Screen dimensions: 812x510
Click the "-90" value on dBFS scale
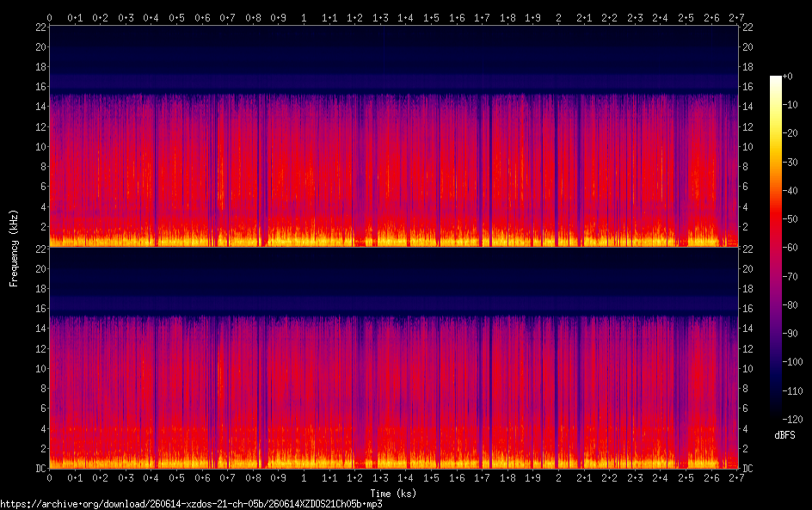tap(790, 334)
